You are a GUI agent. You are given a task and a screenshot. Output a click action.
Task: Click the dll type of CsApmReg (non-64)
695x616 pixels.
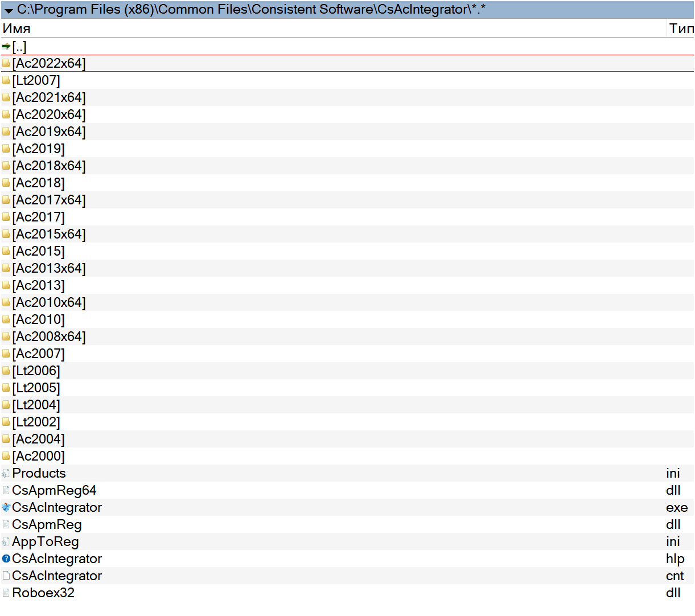coord(673,524)
